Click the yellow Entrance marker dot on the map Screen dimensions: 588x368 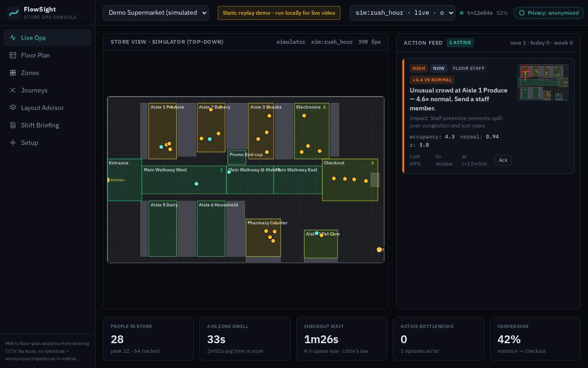108,180
